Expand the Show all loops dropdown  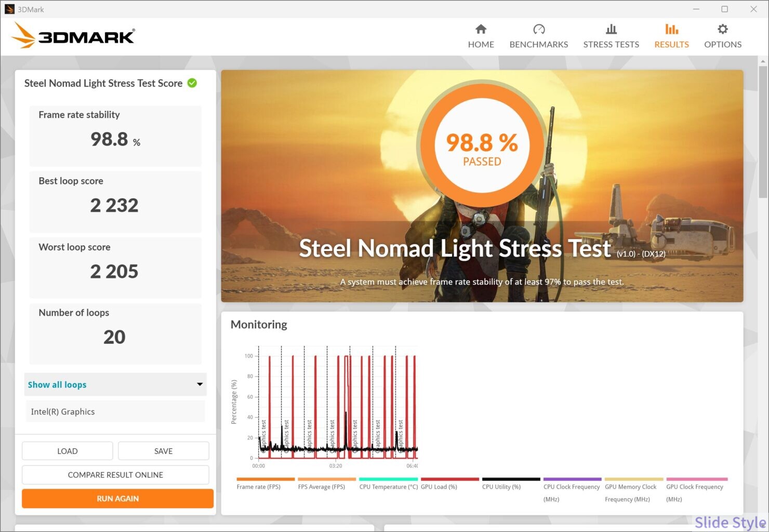click(115, 384)
